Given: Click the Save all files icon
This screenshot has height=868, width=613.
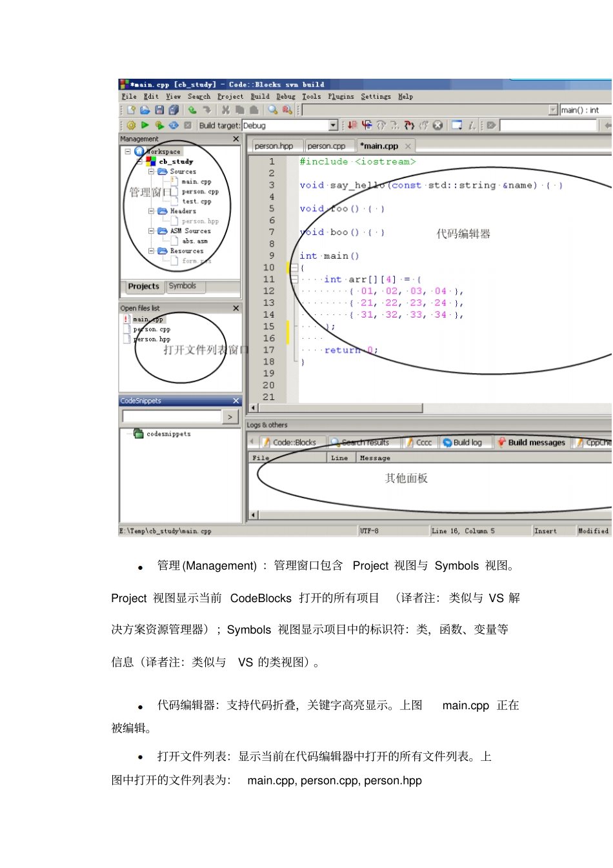Looking at the screenshot, I should pyautogui.click(x=174, y=110).
